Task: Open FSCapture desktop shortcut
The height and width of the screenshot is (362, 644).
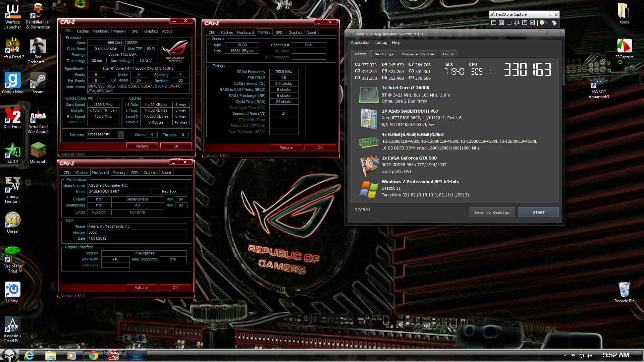Action: click(x=624, y=49)
